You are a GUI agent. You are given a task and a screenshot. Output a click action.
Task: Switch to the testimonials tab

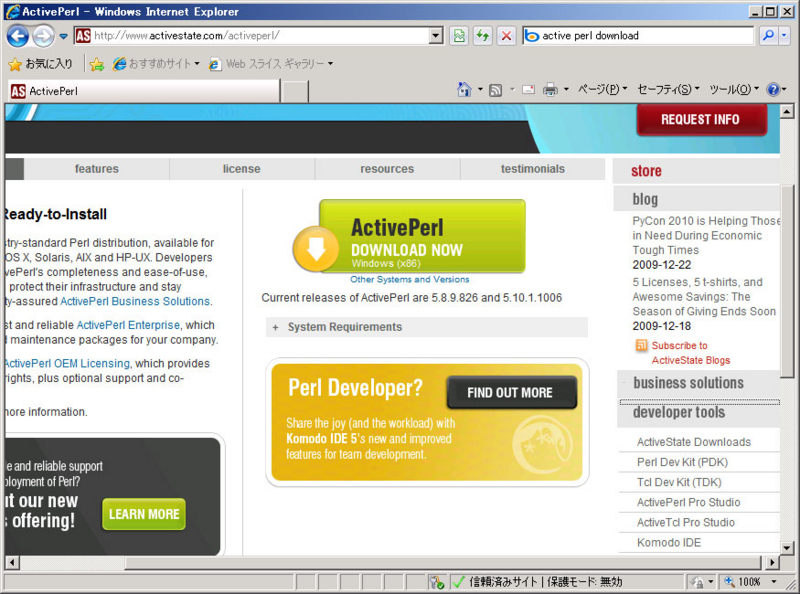533,169
